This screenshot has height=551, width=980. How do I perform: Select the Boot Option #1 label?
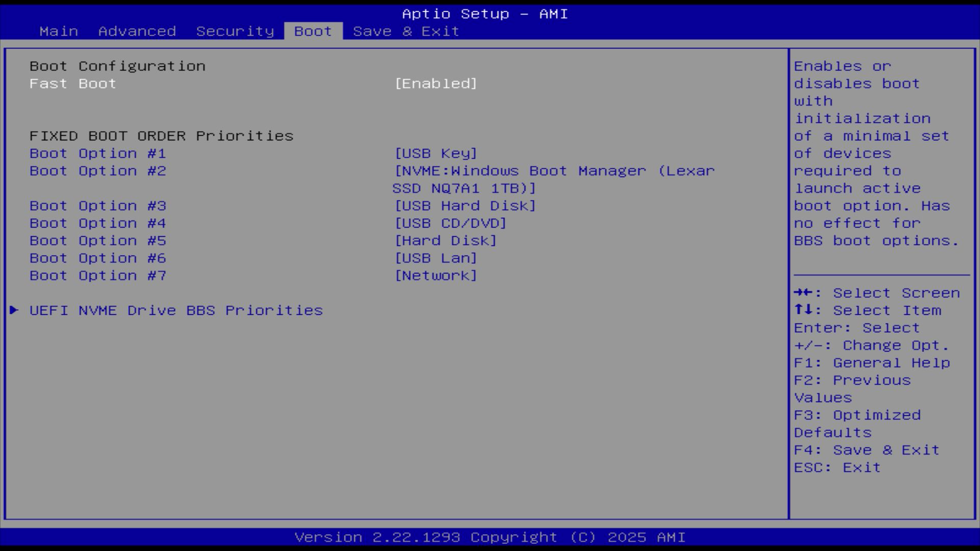pos(97,154)
